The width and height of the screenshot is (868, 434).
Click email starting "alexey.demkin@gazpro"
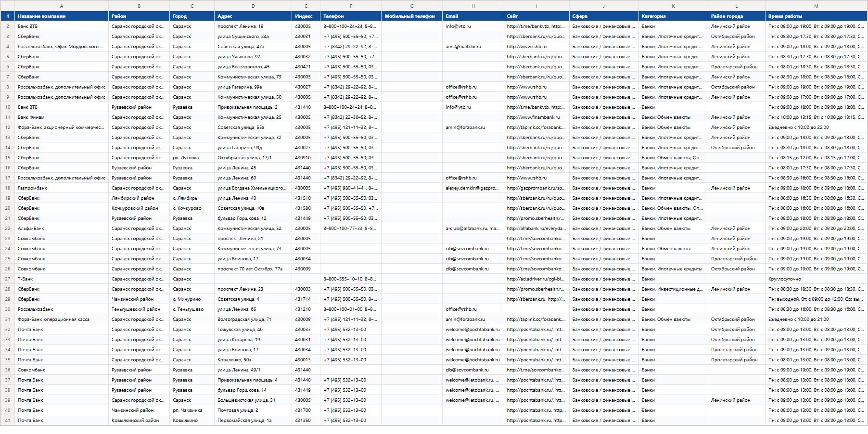coord(473,188)
